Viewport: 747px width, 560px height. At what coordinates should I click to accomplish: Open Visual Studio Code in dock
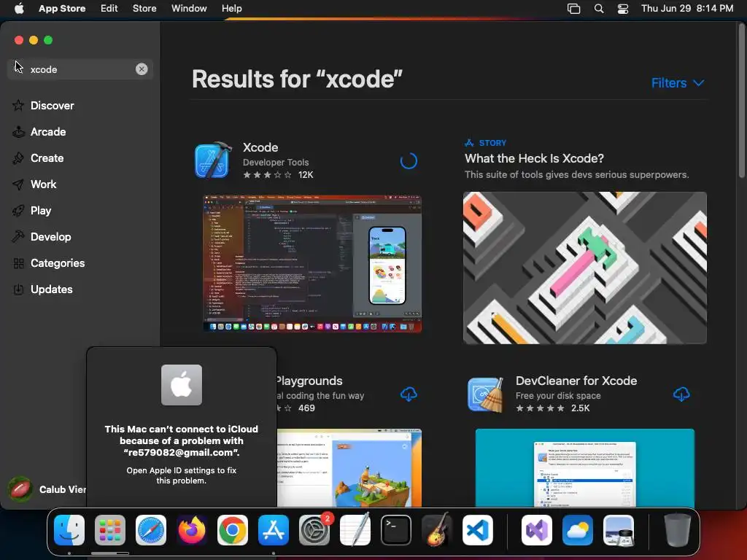[477, 530]
